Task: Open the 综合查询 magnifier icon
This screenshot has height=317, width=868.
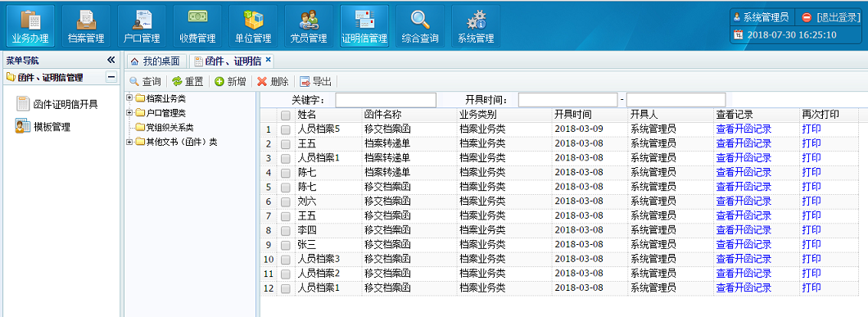Action: pyautogui.click(x=420, y=20)
